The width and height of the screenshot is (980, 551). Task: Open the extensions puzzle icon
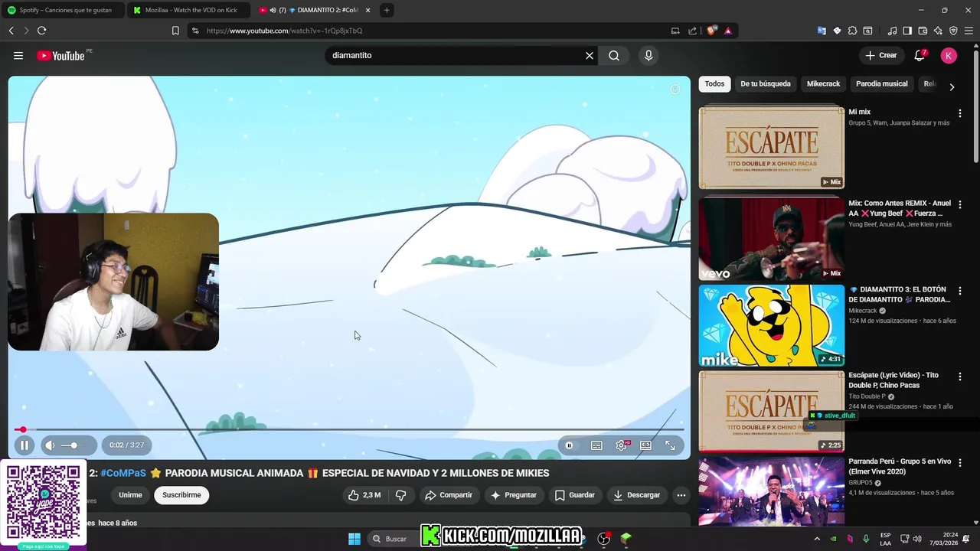(852, 31)
